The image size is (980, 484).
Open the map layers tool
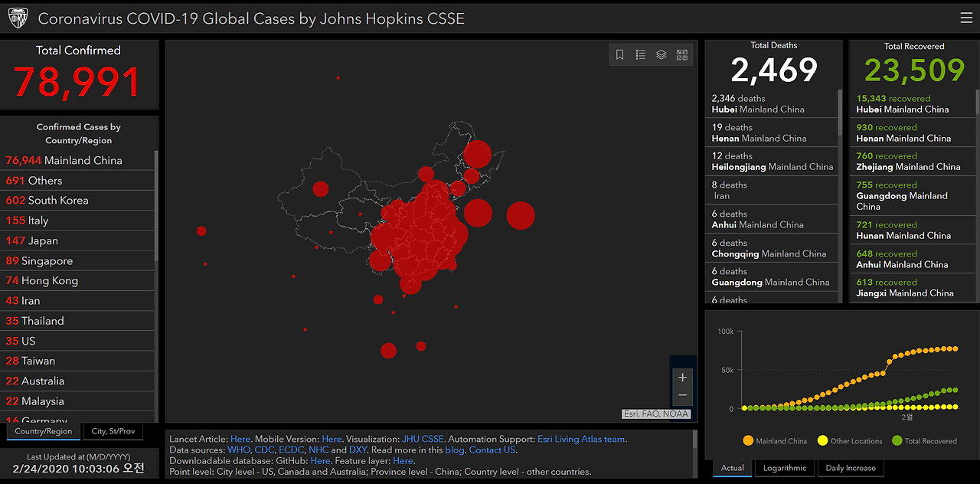tap(661, 54)
